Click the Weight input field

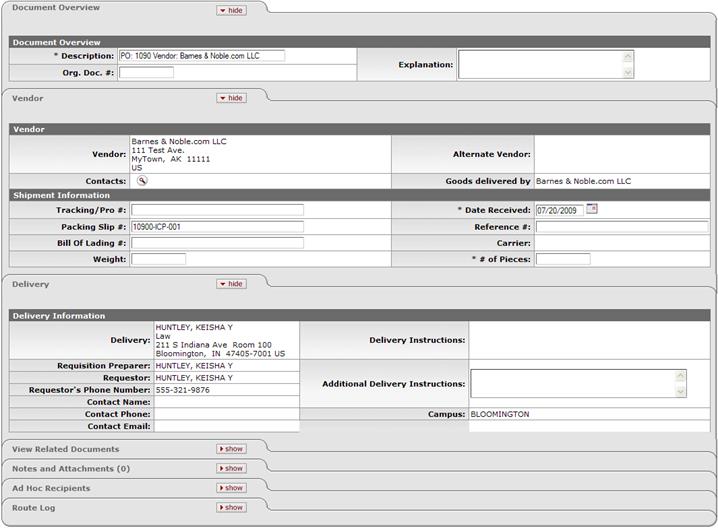pos(158,259)
